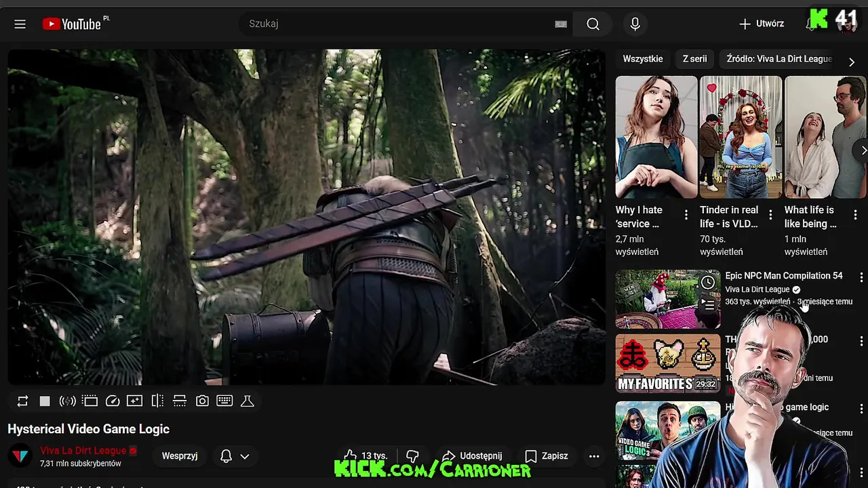Open keyboard shortcuts with the keyboard icon
Screen dimensions: 868x488
click(224, 401)
